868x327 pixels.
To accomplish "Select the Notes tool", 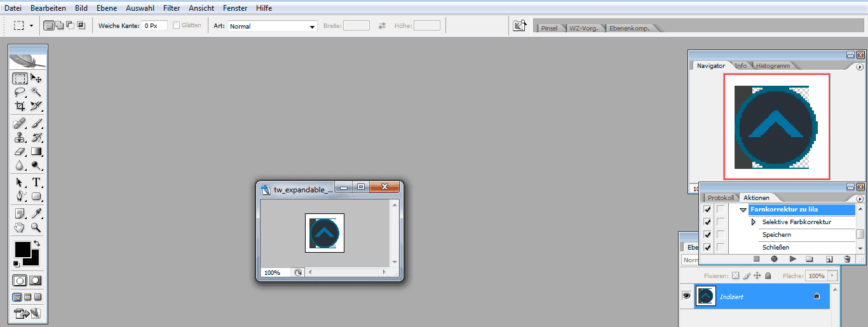I will (20, 213).
